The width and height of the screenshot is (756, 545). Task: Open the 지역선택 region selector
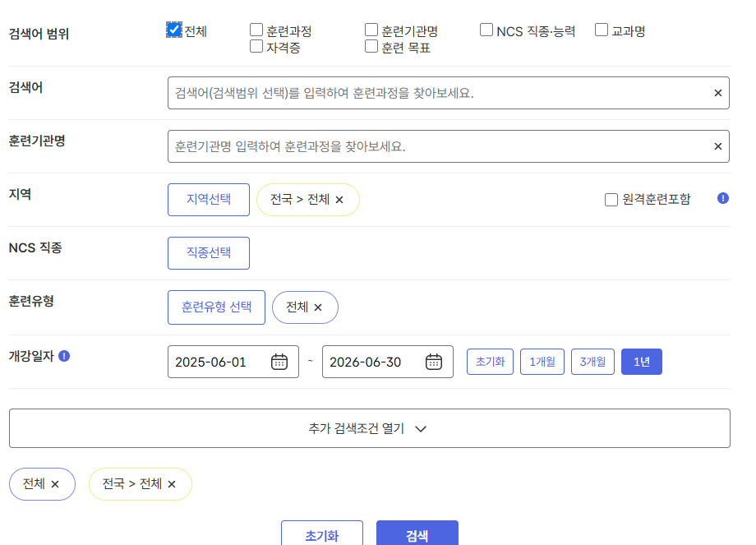[209, 200]
